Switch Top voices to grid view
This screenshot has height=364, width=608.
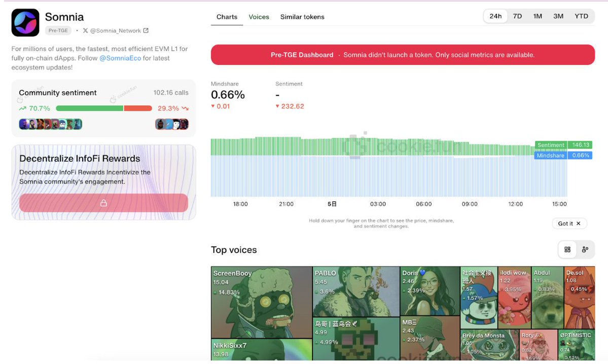[x=567, y=249]
